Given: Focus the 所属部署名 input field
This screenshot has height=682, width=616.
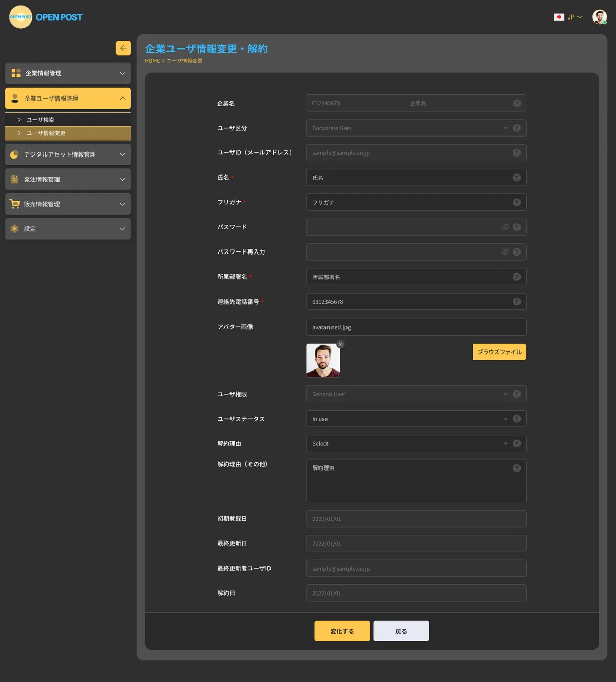Looking at the screenshot, I should click(x=416, y=277).
